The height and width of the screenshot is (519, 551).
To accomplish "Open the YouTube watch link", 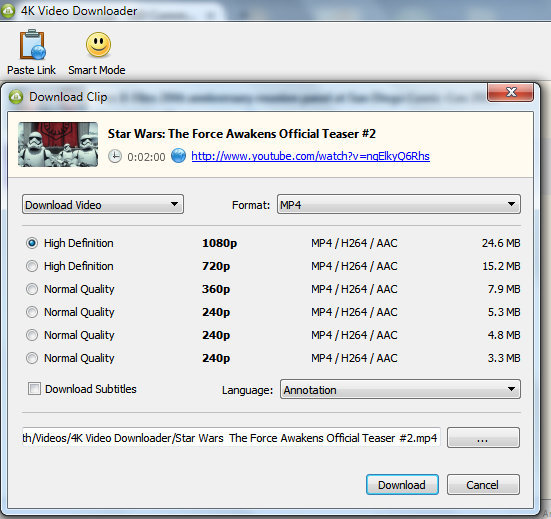I will point(310,156).
